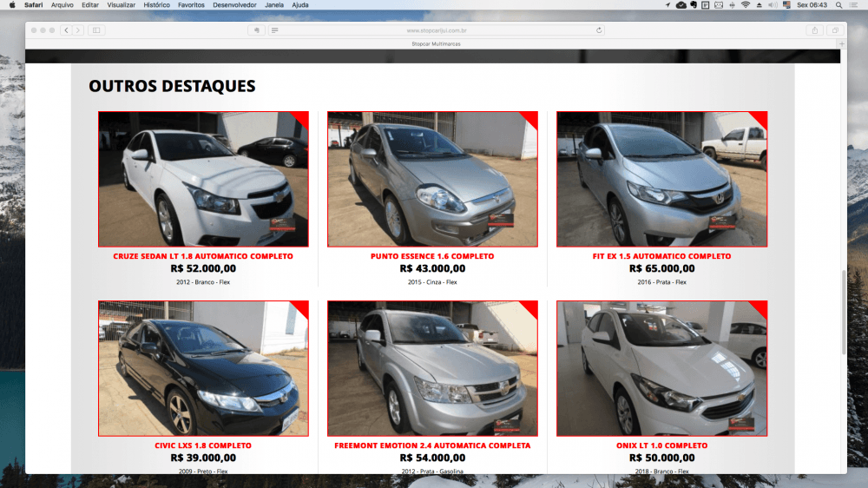Click the R$ 50.000,00 price
The image size is (868, 488).
(x=661, y=458)
